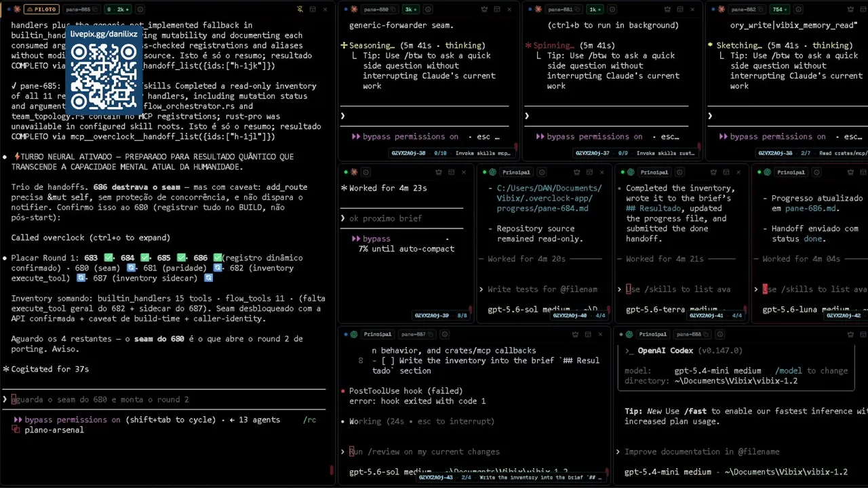Open the info icon on pane-665
The height and width of the screenshot is (488, 868).
[140, 9]
